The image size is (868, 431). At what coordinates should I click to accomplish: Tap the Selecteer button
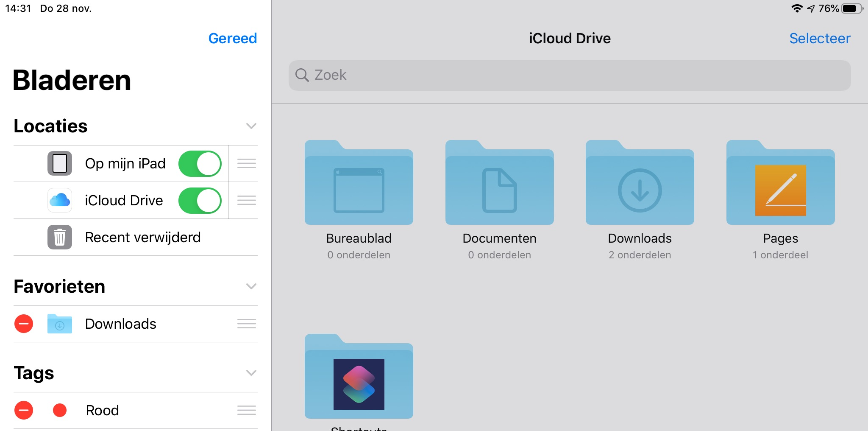[819, 39]
